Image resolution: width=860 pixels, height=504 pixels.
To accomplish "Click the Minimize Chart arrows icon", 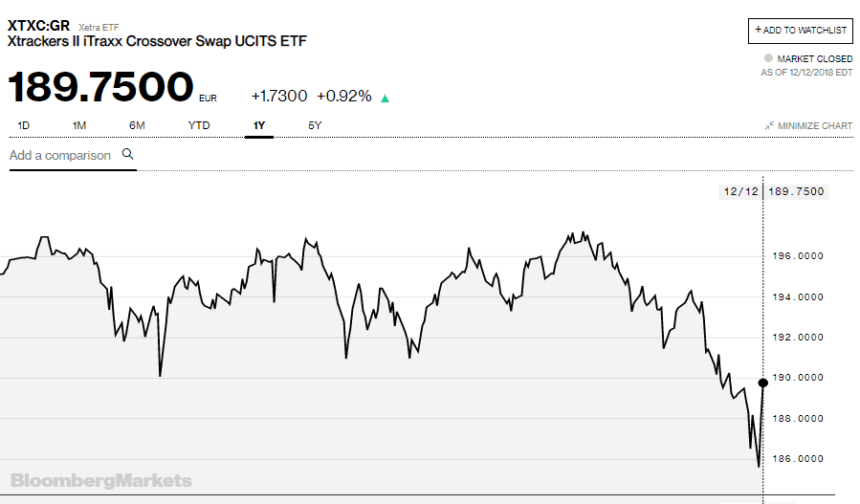I will coord(769,125).
